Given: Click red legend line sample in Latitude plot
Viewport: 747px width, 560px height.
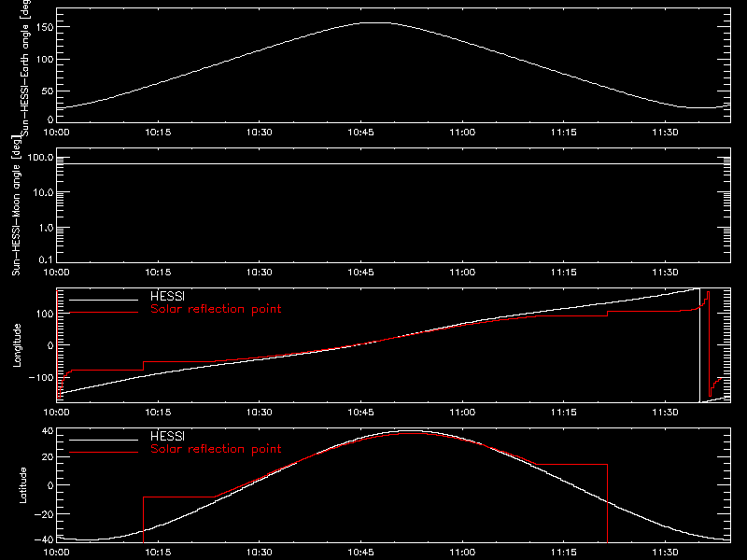Looking at the screenshot, I should pos(104,452).
